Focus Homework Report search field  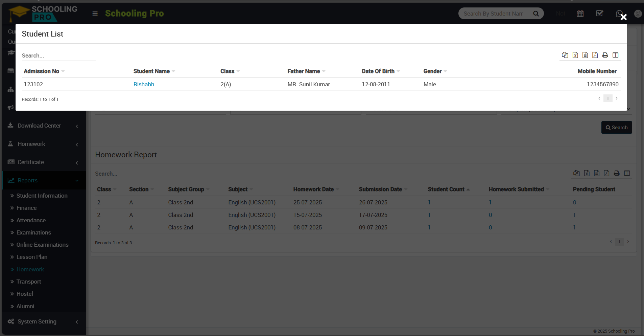pyautogui.click(x=132, y=174)
